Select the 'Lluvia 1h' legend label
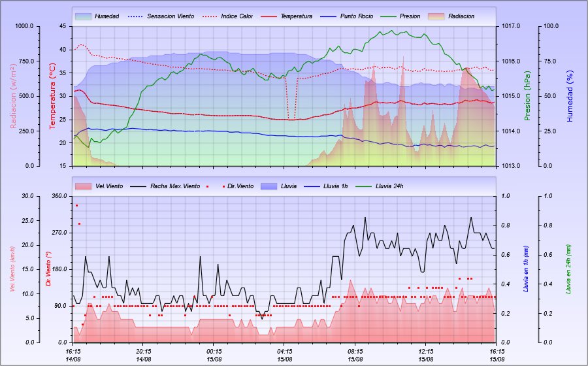The height and width of the screenshot is (366, 588). (x=336, y=186)
